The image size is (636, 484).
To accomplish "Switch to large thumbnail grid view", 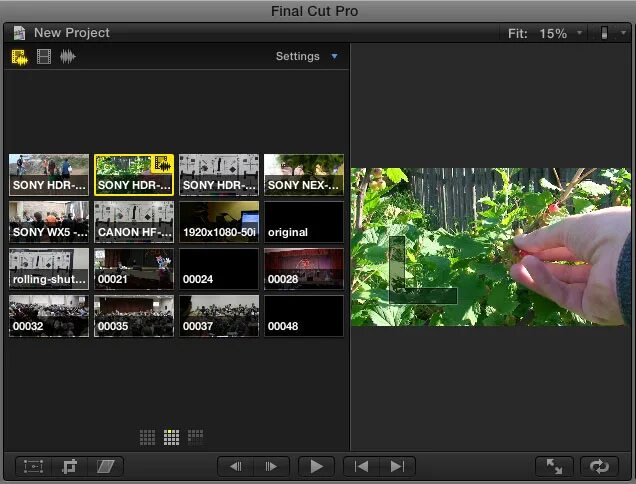I will [196, 437].
